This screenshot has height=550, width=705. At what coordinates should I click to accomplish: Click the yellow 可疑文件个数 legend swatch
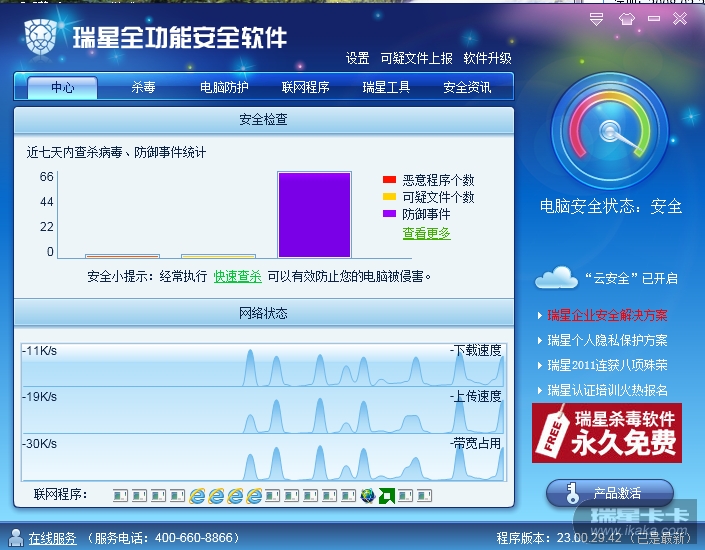(389, 197)
